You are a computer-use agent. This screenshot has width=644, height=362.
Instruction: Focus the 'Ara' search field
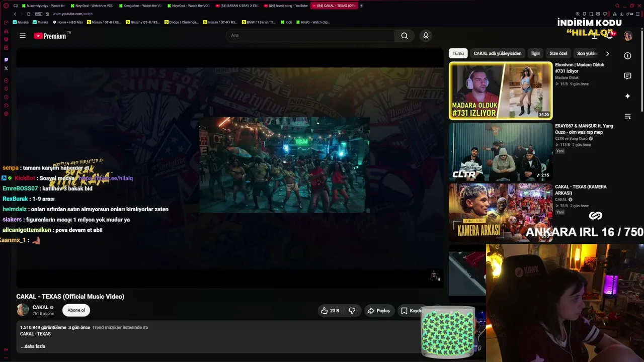pyautogui.click(x=310, y=36)
